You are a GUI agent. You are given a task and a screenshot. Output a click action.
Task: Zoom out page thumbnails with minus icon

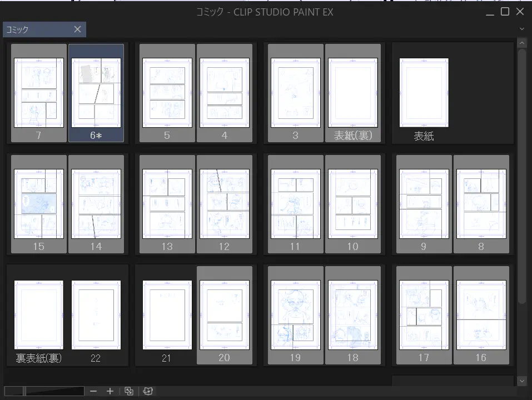[93, 391]
